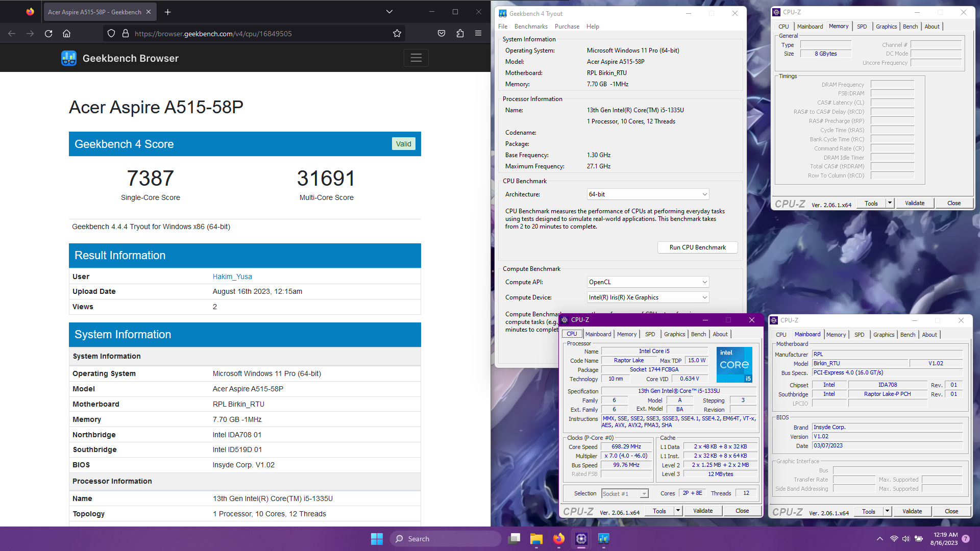Open the notification center badge

966,539
